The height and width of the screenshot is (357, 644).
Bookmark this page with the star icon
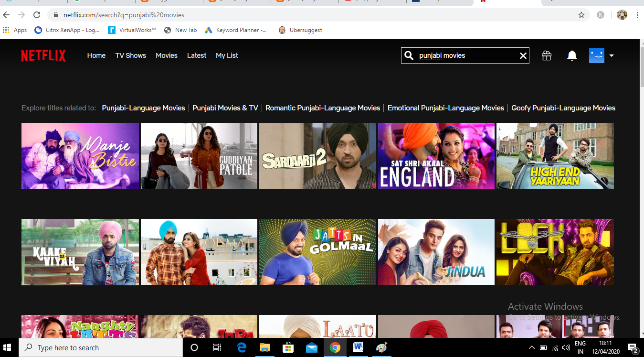(x=581, y=15)
